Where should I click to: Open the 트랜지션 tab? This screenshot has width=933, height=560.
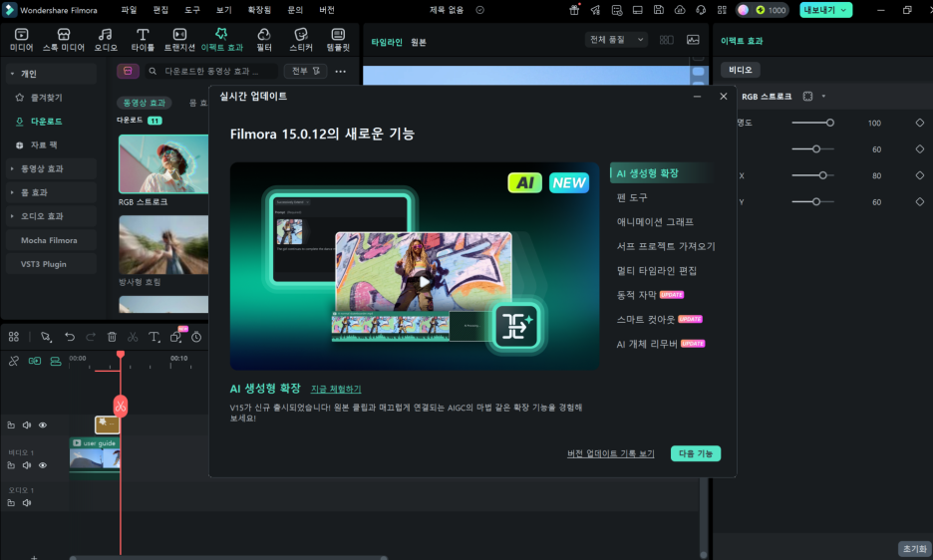(179, 39)
